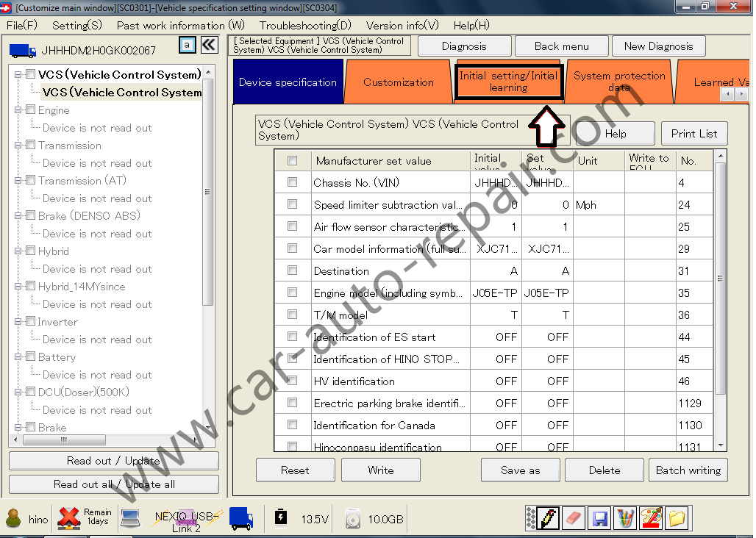Click the dotted grip handle of the drawing toolbar

(530, 518)
